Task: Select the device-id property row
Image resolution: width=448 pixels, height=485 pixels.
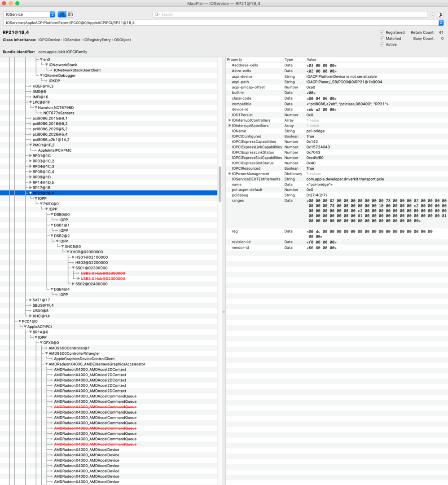Action: 337,110
